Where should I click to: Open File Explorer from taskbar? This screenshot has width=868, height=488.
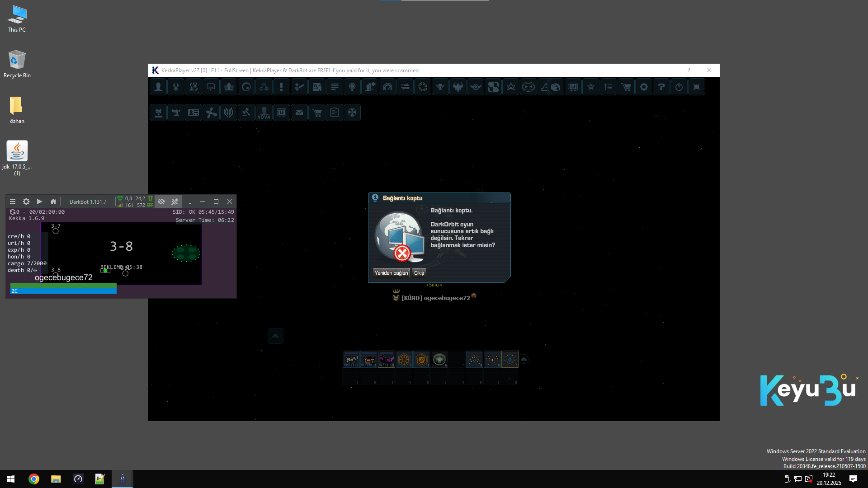pos(56,479)
